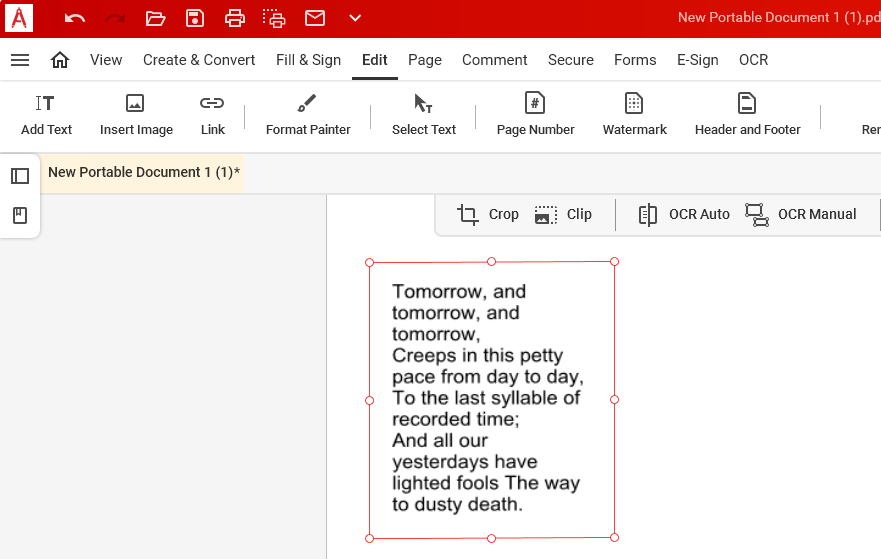Open the View tab
The width and height of the screenshot is (881, 559).
(x=106, y=60)
